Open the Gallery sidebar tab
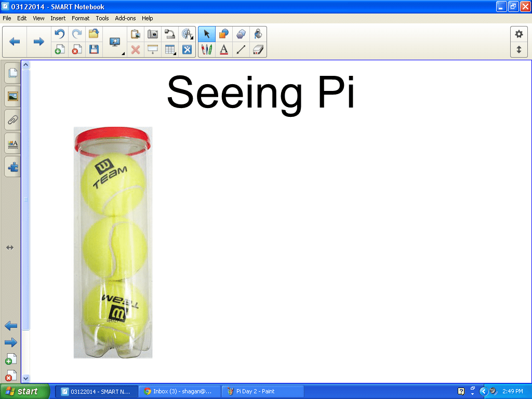532x399 pixels. point(12,96)
